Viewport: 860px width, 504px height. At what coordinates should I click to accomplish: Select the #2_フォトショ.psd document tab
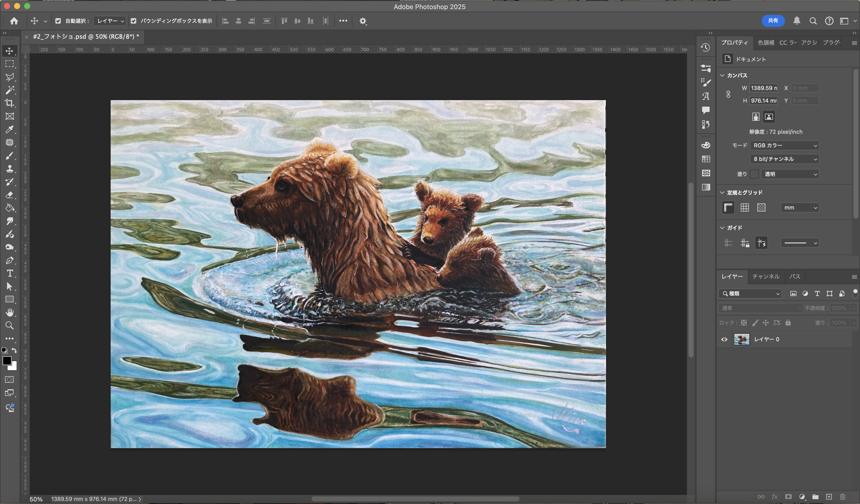[86, 36]
